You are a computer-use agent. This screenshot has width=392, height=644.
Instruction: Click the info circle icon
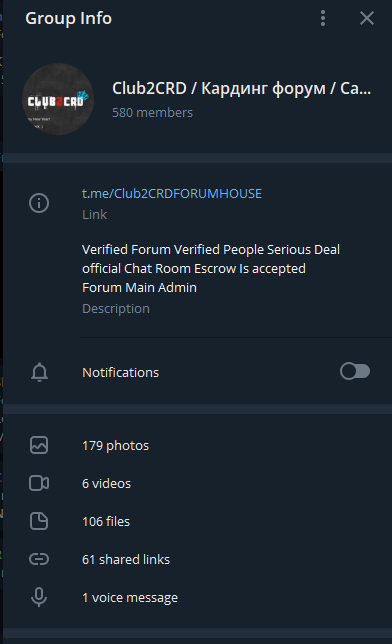click(39, 203)
